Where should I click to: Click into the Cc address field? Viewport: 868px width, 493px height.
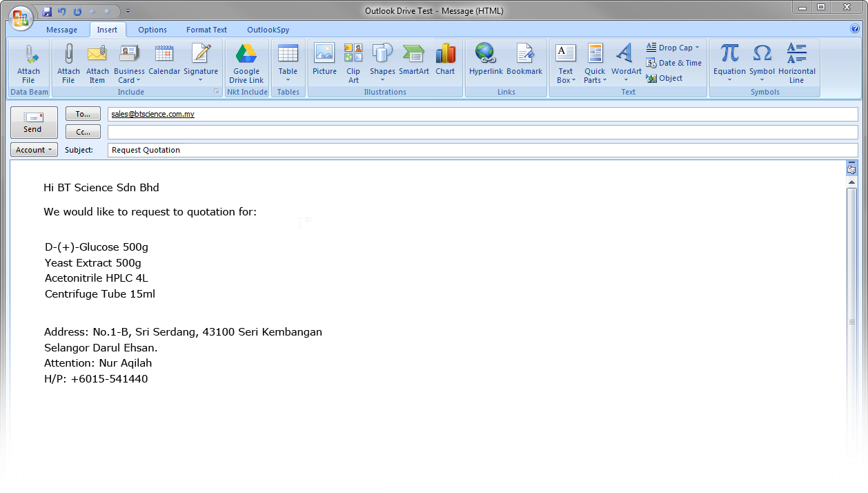[482, 132]
